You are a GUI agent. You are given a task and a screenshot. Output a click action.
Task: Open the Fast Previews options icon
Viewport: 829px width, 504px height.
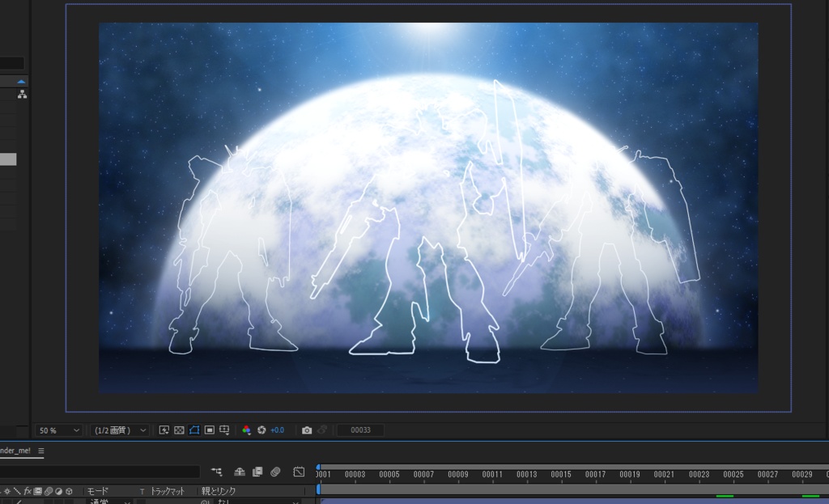[164, 430]
